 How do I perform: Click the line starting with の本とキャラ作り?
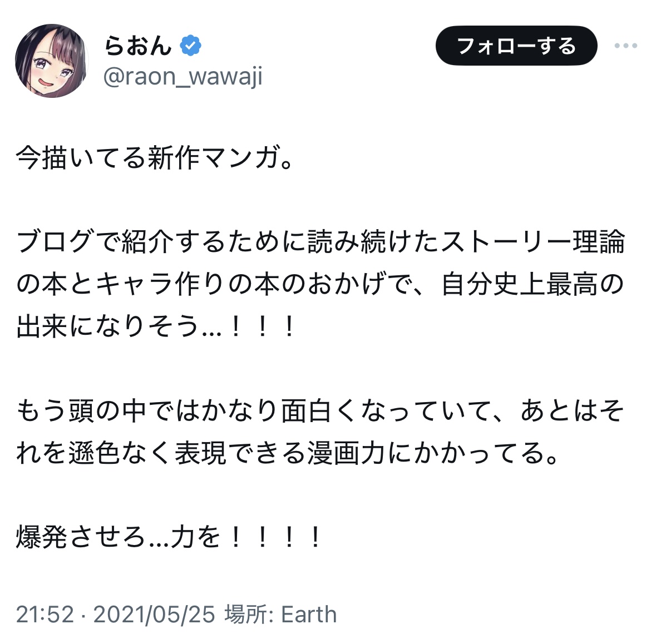click(320, 284)
